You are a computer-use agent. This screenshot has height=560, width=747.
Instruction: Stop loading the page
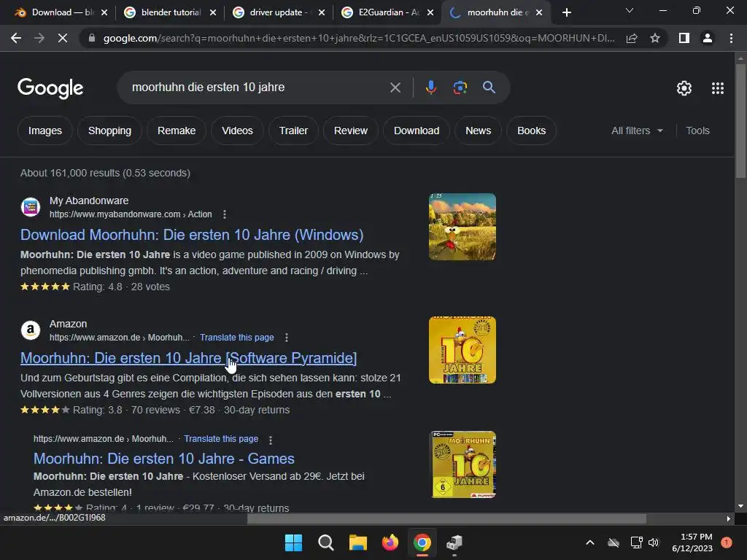click(63, 38)
